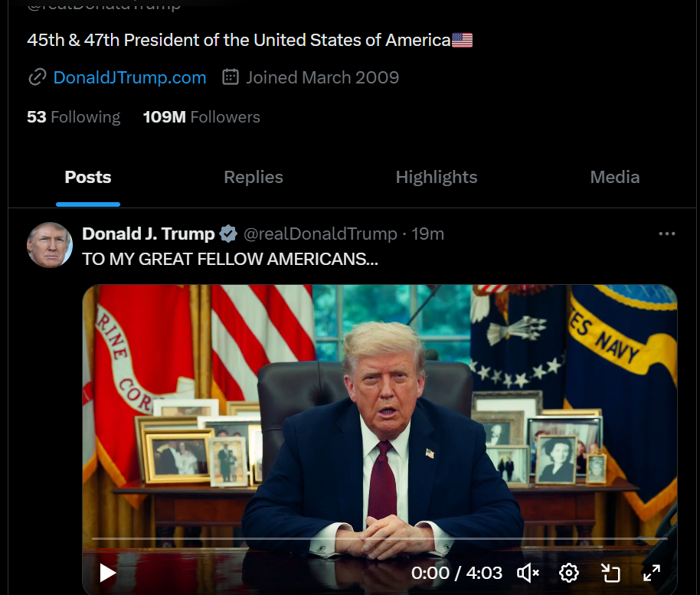Click the link icon beside DonaldJTrump.com
This screenshot has width=700, height=595.
pos(37,77)
